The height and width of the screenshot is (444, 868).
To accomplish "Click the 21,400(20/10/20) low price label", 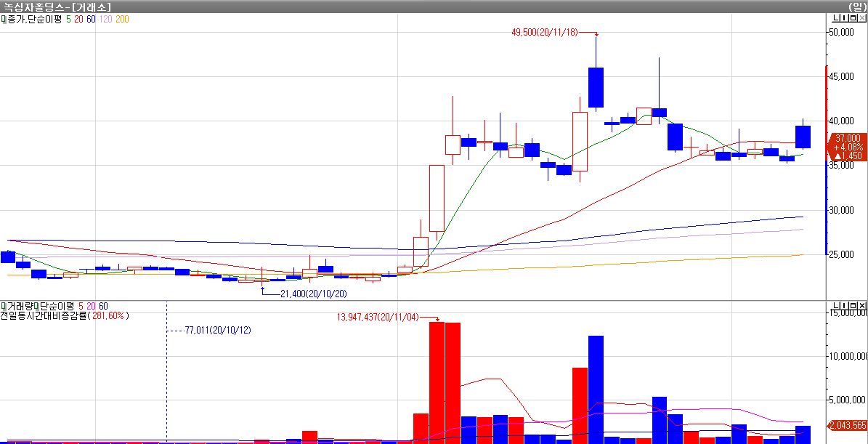I will point(314,294).
